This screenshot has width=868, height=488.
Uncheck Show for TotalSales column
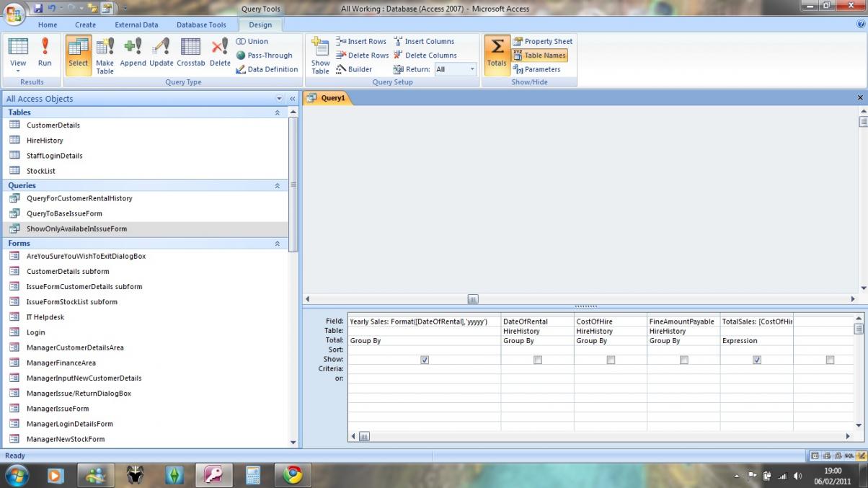click(x=757, y=360)
